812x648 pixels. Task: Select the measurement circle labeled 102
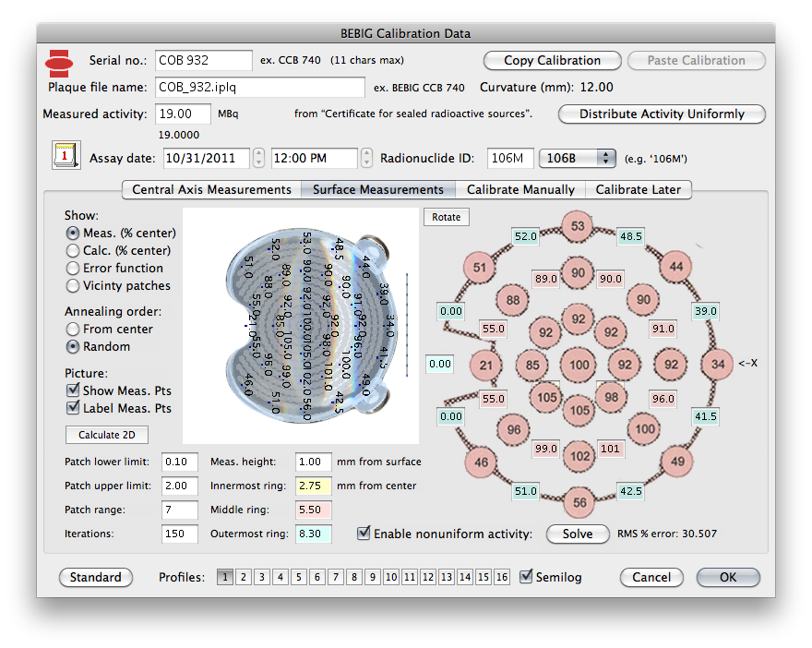tap(579, 456)
